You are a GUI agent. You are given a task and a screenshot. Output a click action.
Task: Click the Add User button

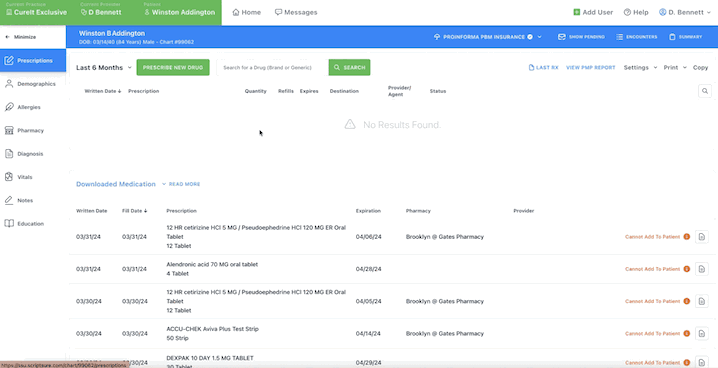593,12
